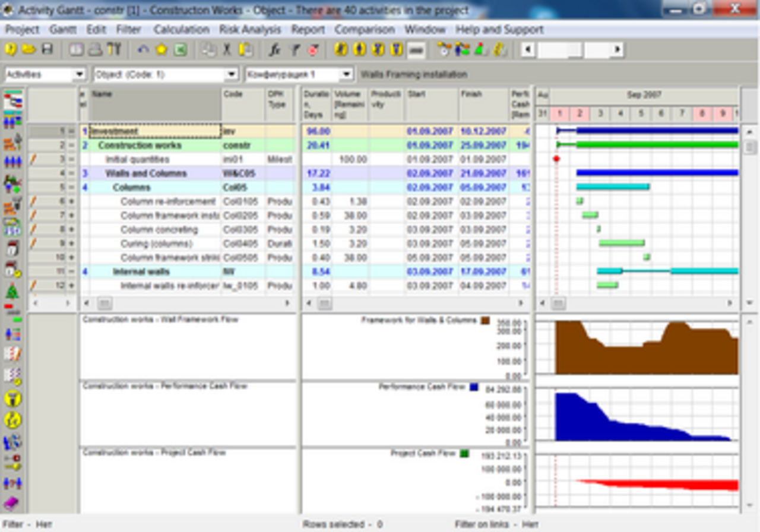Image resolution: width=760 pixels, height=532 pixels.
Task: Click the pink eraser icon at the sidebar bottom
Action: tap(12, 503)
